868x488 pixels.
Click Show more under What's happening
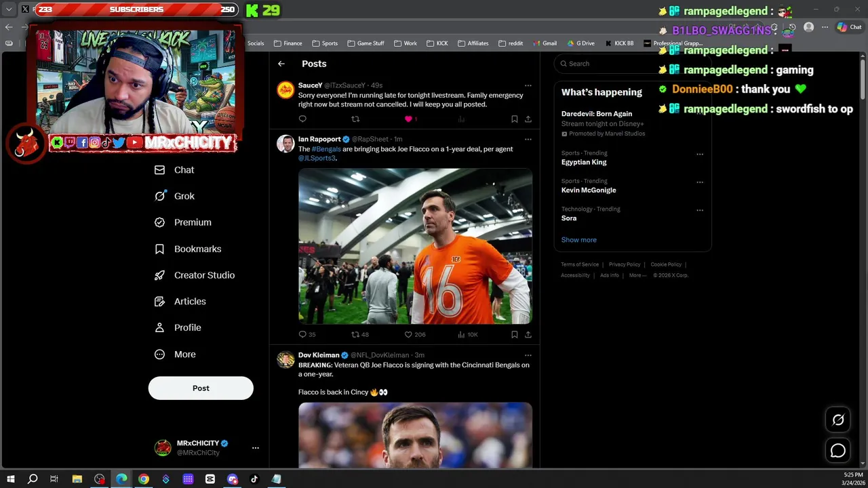coord(579,240)
